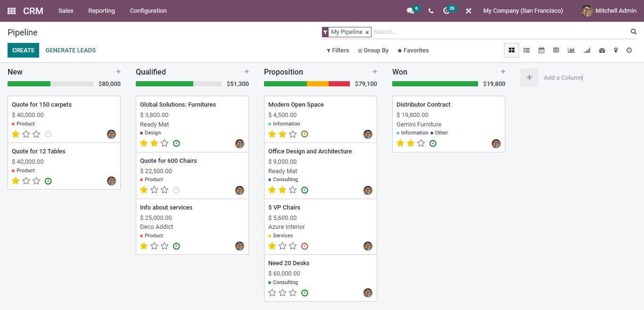Remove the My Pipeline filter facet
This screenshot has width=644, height=310.
tap(367, 33)
